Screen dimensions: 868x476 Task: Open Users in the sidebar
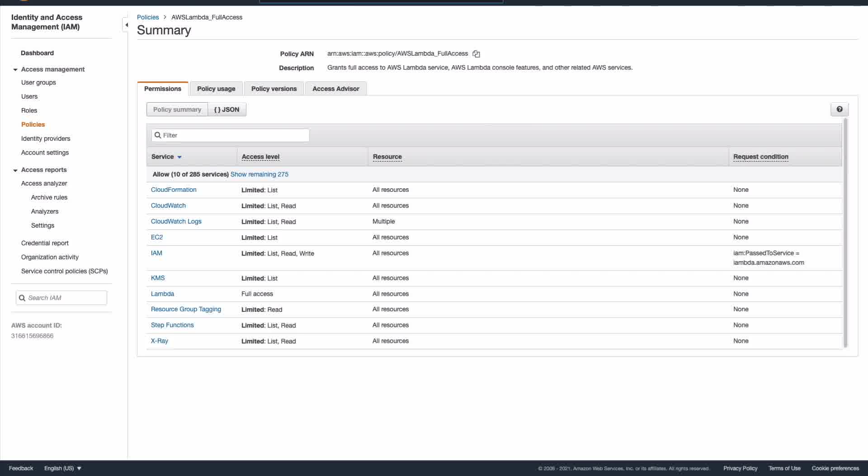tap(29, 96)
